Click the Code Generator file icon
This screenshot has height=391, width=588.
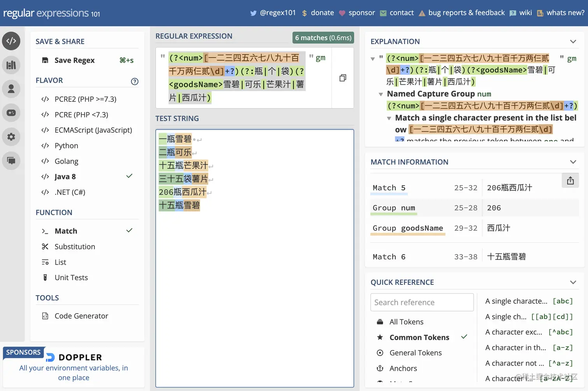(x=45, y=316)
